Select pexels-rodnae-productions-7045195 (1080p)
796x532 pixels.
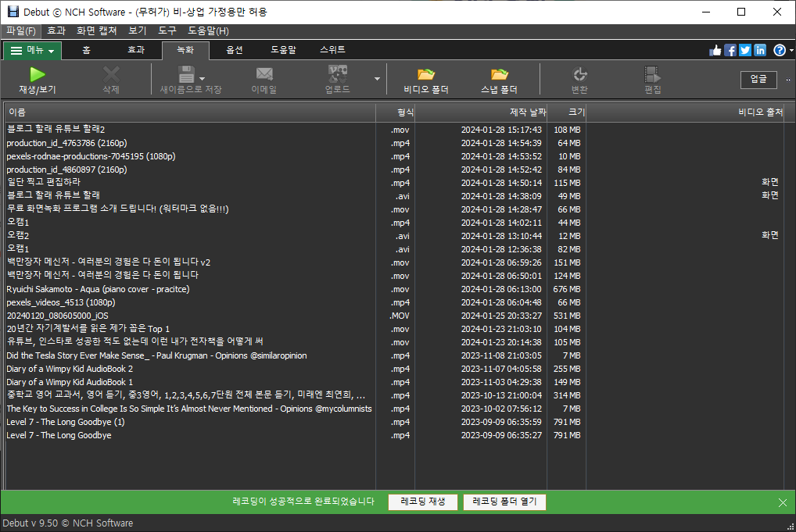point(91,156)
